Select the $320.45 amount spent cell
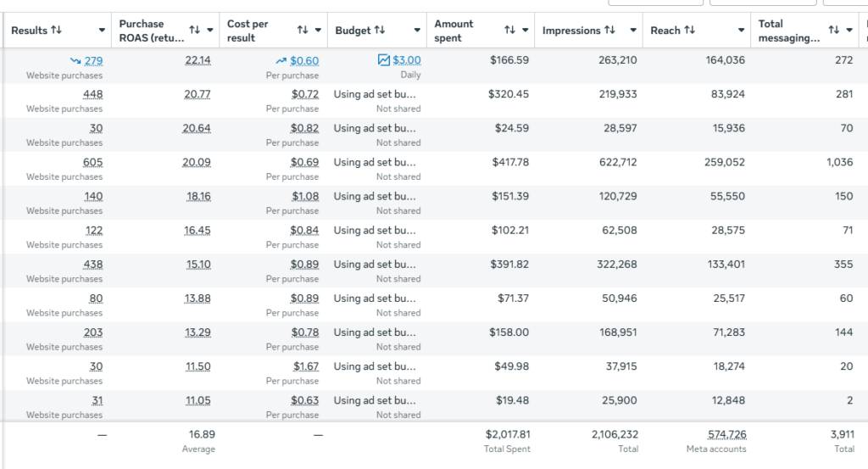Screen dimensions: 868x469 [x=509, y=94]
